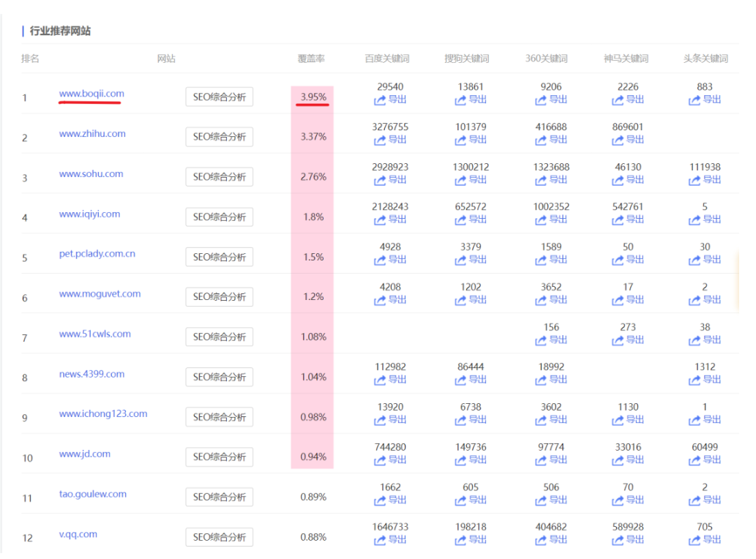Click SEO综合分析 button for news.4399.com

pos(220,377)
